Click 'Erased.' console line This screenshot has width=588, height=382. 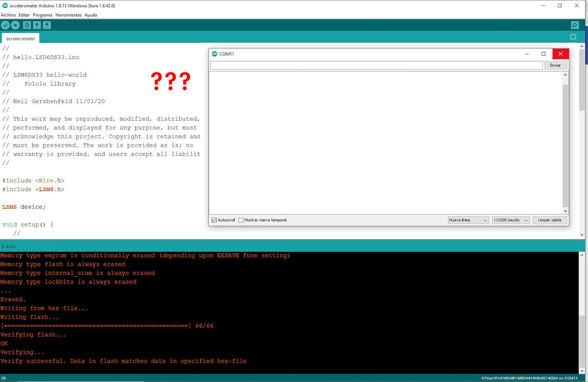[x=13, y=299]
